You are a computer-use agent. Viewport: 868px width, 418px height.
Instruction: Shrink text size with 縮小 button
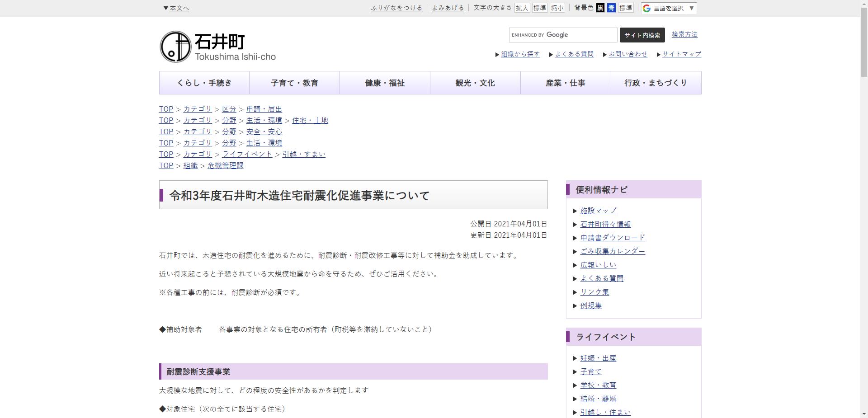pos(557,8)
